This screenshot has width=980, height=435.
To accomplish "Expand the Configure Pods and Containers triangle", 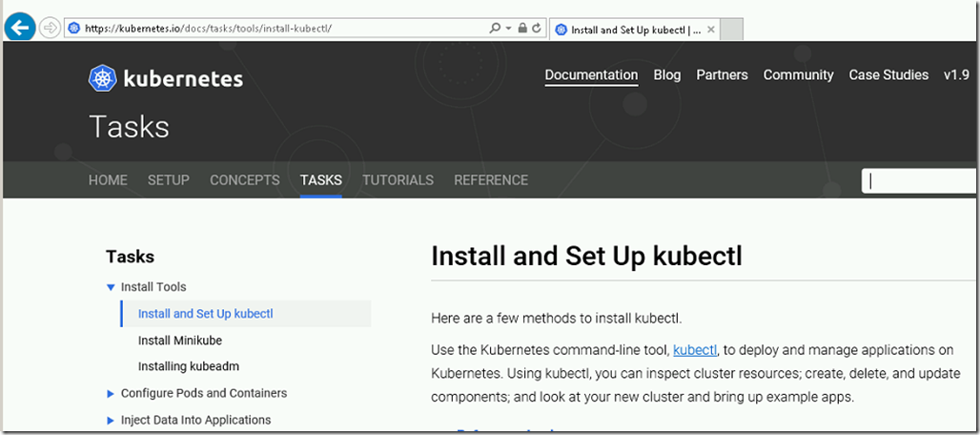I will [111, 394].
